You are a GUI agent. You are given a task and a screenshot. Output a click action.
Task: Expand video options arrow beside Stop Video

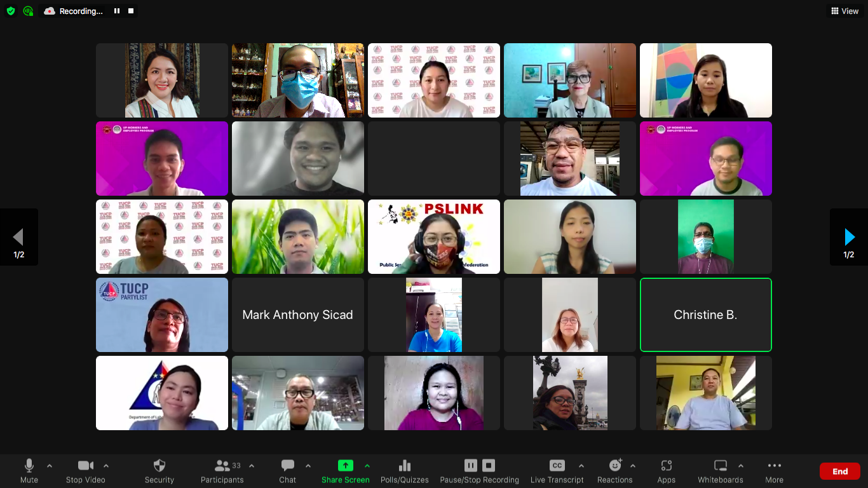tap(106, 466)
